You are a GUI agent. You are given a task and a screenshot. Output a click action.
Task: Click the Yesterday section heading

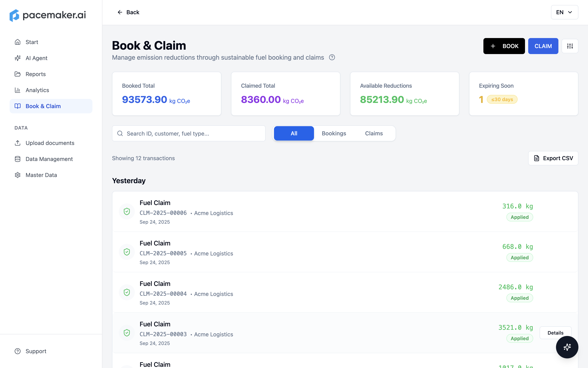(x=129, y=181)
